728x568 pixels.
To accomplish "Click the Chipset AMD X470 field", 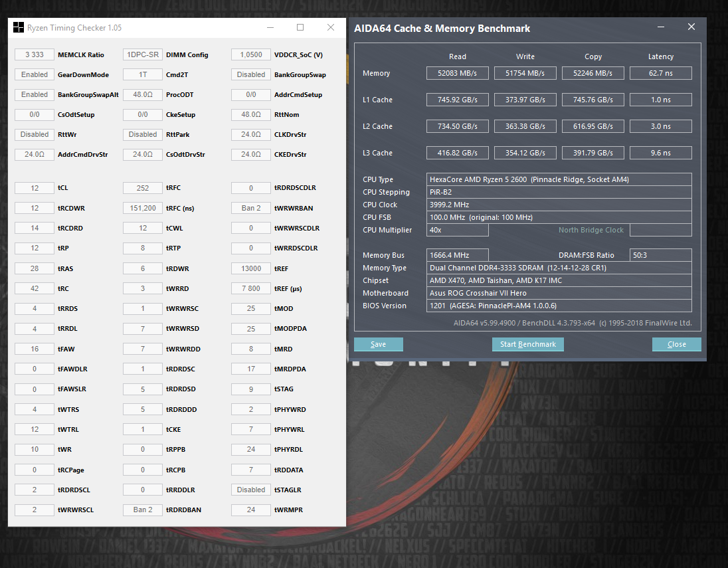I will [559, 280].
